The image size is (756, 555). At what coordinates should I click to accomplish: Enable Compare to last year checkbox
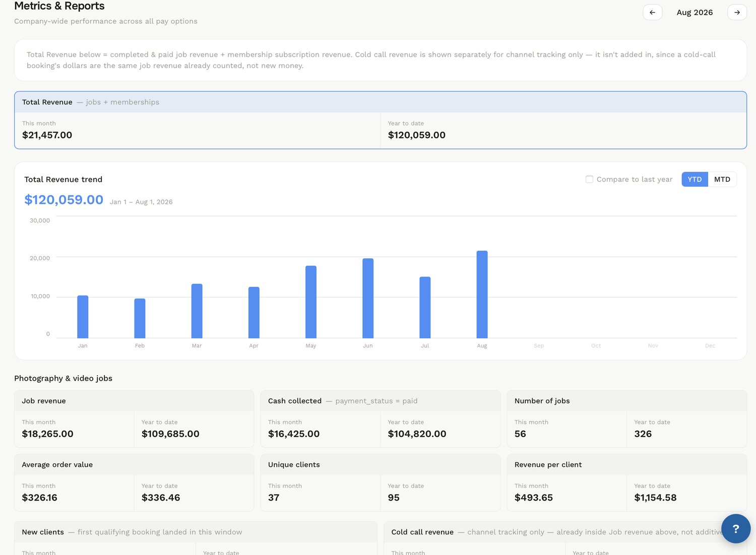click(x=589, y=179)
